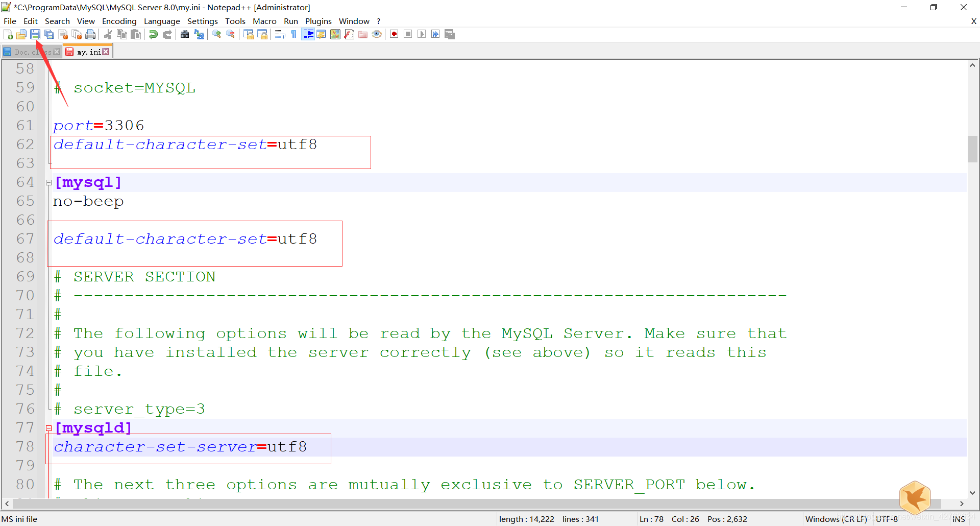Viewport: 980px width, 526px height.
Task: Collapse the [mysql] section fold marker
Action: [49, 182]
